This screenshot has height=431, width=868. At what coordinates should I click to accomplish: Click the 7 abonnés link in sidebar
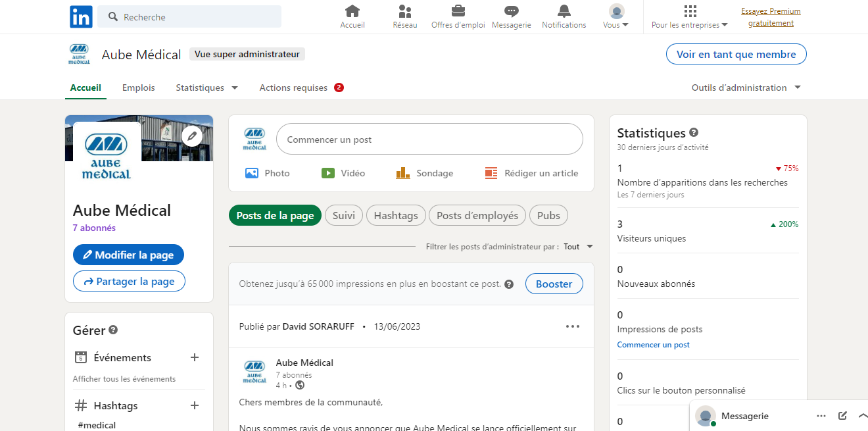click(x=94, y=228)
